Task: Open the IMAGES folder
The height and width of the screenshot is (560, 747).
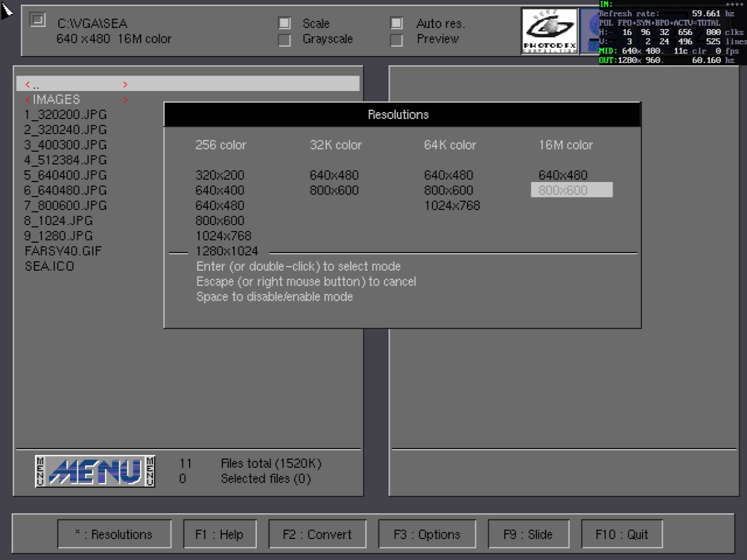Action: pyautogui.click(x=56, y=99)
